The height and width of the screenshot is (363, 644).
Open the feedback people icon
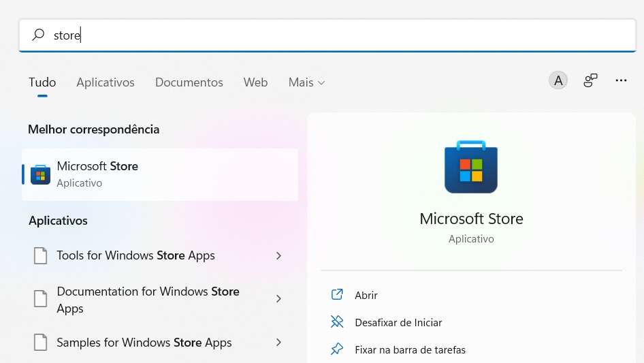pyautogui.click(x=590, y=80)
